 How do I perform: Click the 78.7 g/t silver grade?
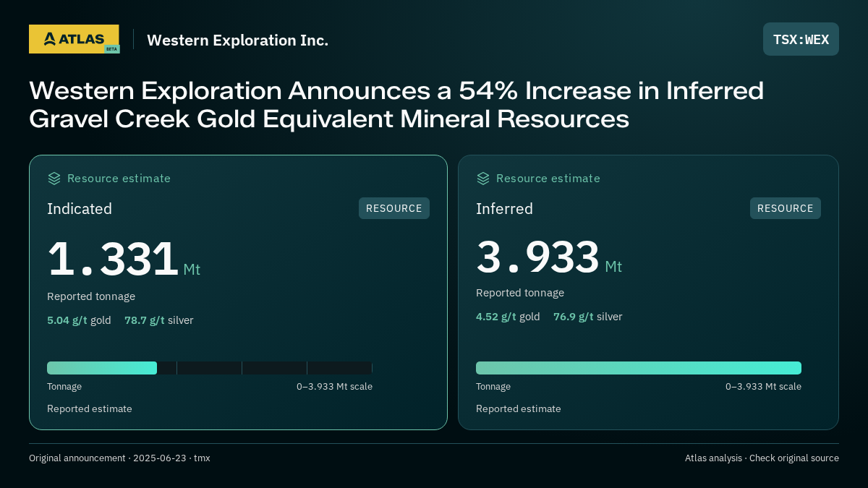[159, 320]
